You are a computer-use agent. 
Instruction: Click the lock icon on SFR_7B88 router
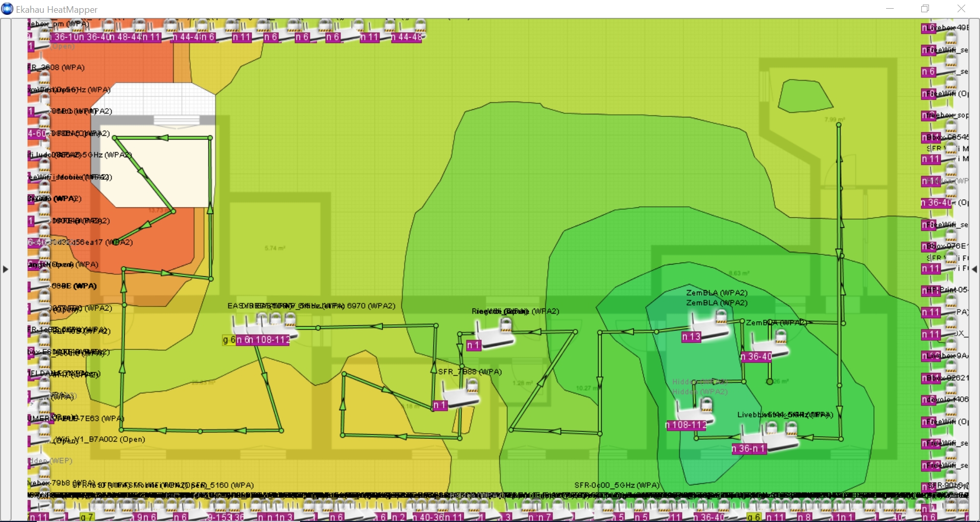coord(473,385)
